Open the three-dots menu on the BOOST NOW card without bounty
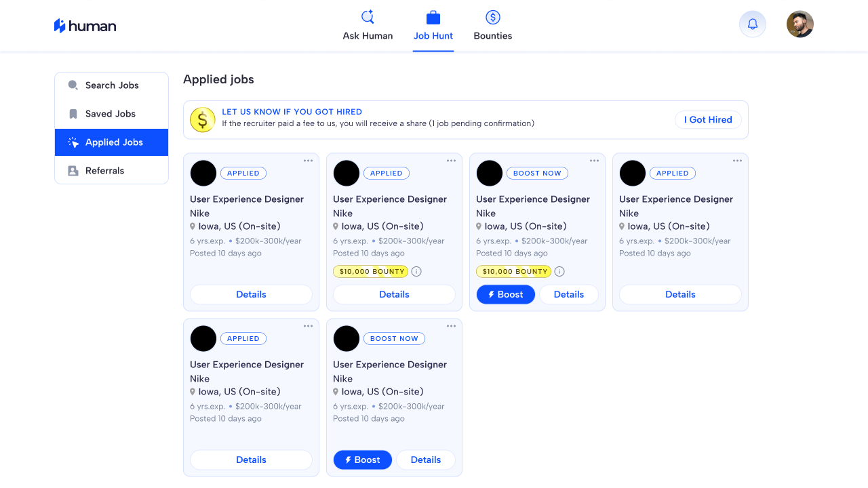868x488 pixels. tap(451, 326)
